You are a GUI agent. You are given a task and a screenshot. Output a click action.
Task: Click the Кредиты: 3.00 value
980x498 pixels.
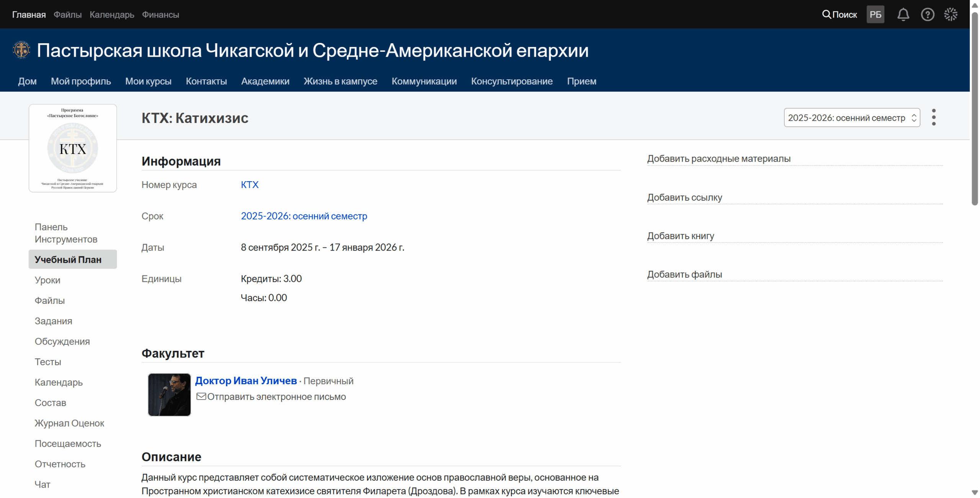click(x=271, y=278)
